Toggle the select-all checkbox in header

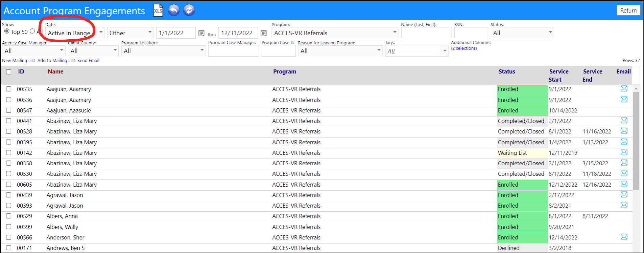pyautogui.click(x=9, y=72)
